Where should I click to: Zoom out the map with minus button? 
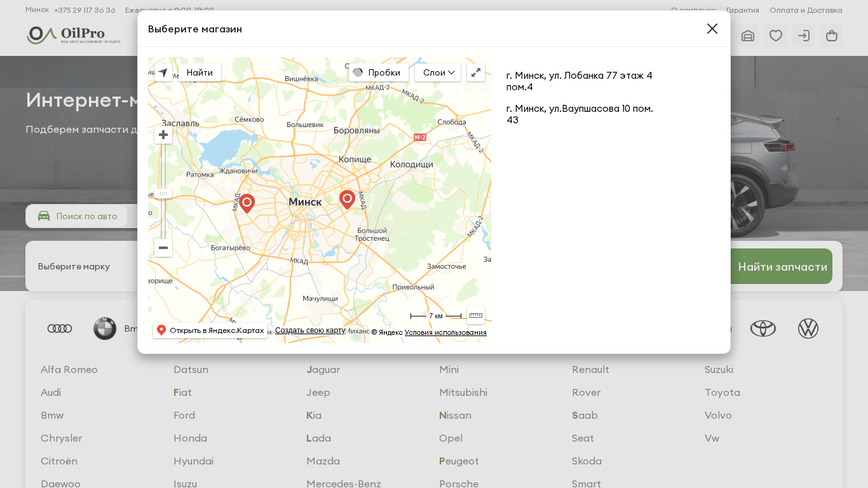click(163, 248)
